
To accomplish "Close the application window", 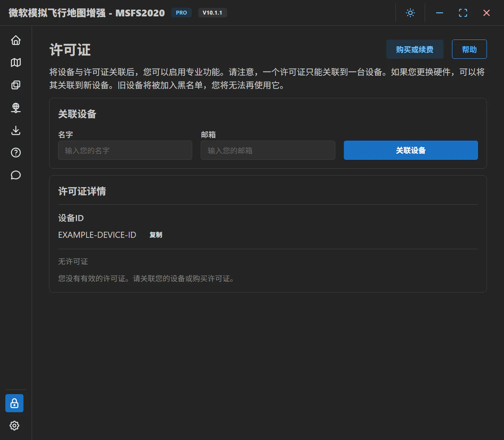I will 487,13.
